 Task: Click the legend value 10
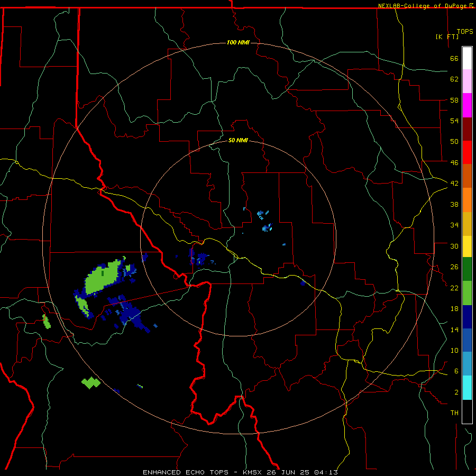click(x=454, y=350)
